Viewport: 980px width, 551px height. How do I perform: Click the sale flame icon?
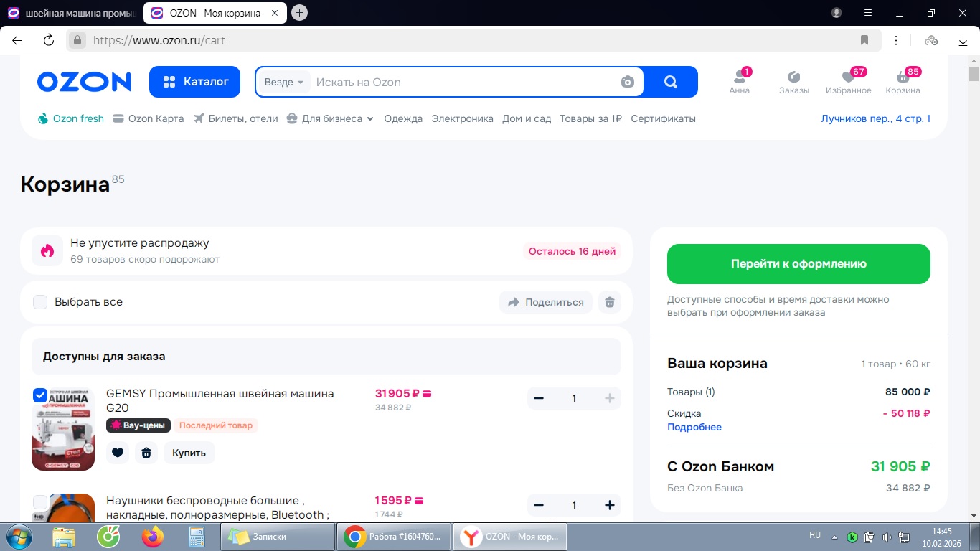[x=47, y=251]
